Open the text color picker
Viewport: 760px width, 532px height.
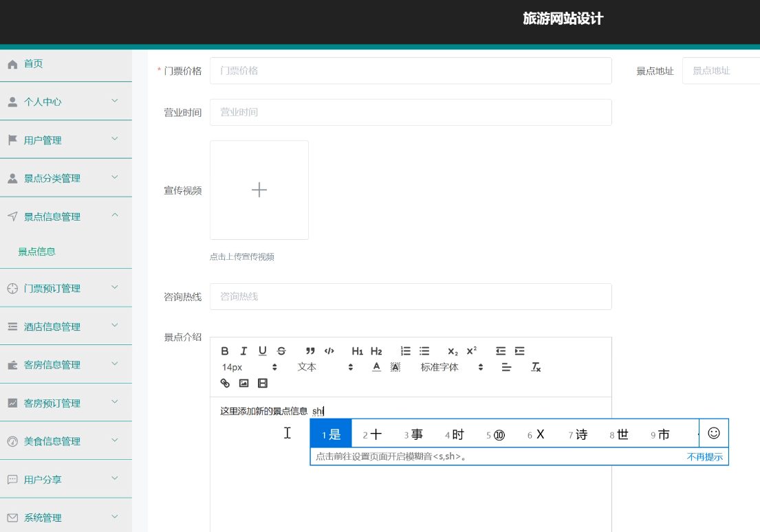pyautogui.click(x=377, y=367)
